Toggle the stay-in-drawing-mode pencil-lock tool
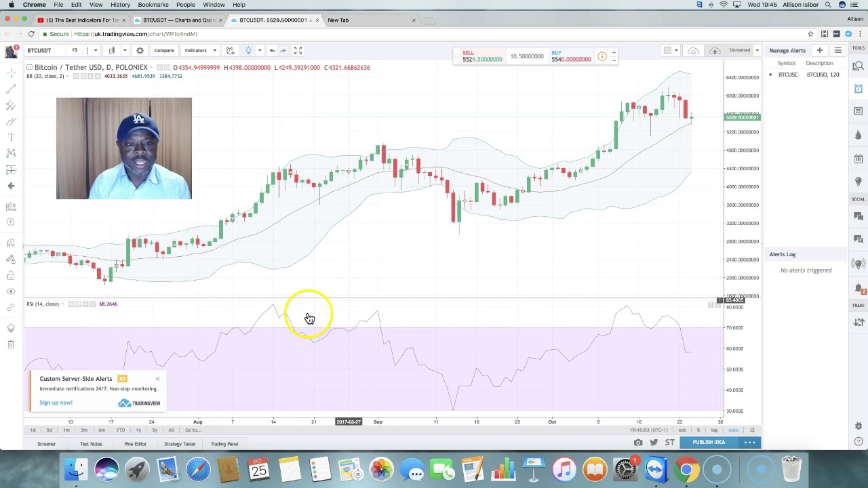This screenshot has width=868, height=488. tap(11, 259)
